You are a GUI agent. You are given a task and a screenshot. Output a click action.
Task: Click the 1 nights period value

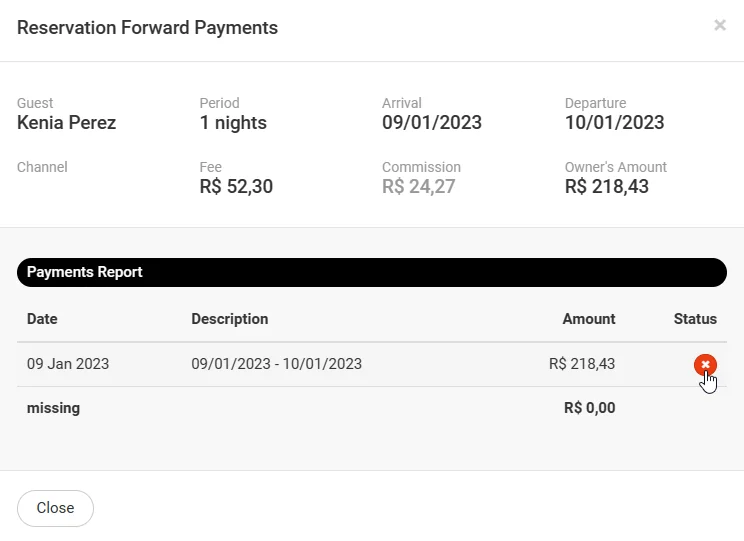point(233,123)
